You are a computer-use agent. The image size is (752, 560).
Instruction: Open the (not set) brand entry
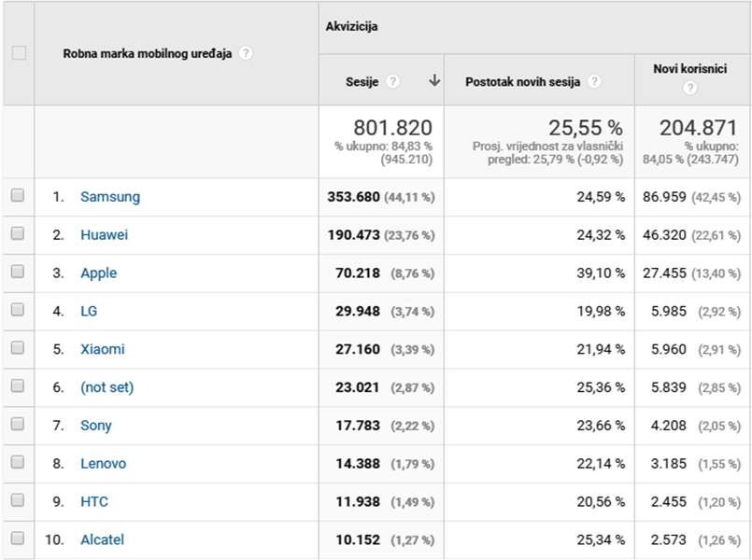pyautogui.click(x=106, y=387)
